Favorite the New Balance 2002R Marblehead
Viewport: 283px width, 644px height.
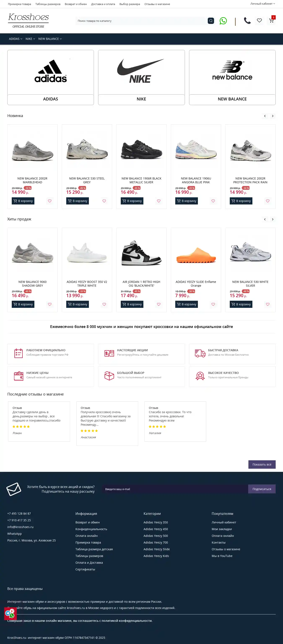(50, 201)
